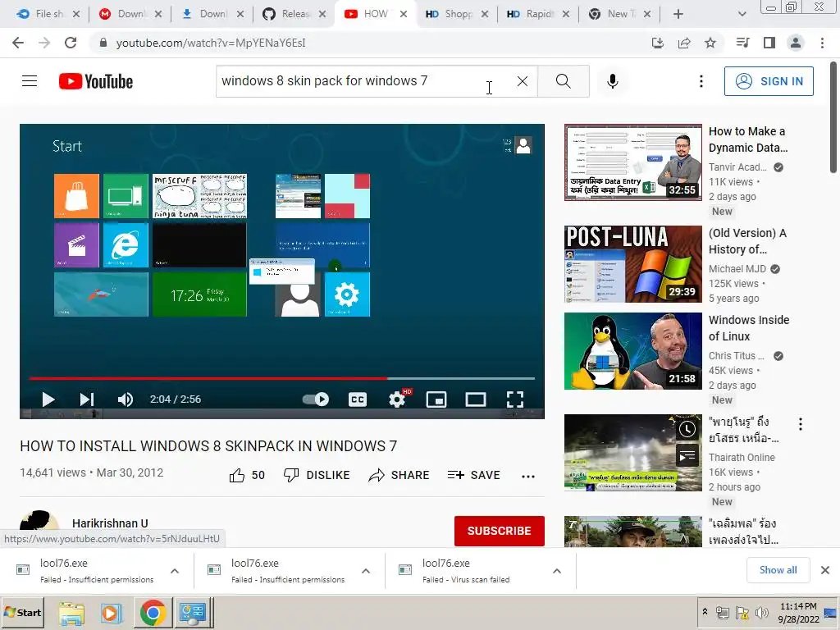Play the paused video
Screen dimensions: 840x630
pos(48,399)
